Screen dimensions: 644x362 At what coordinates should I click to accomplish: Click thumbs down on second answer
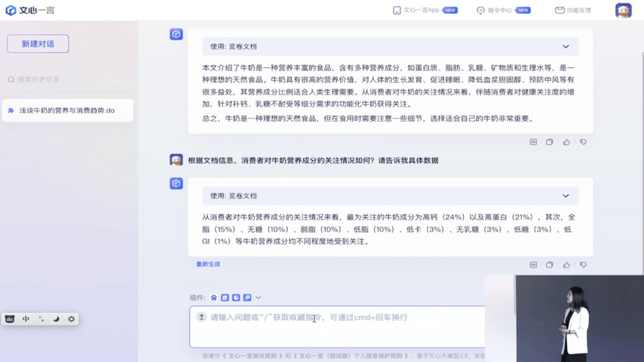[583, 265]
